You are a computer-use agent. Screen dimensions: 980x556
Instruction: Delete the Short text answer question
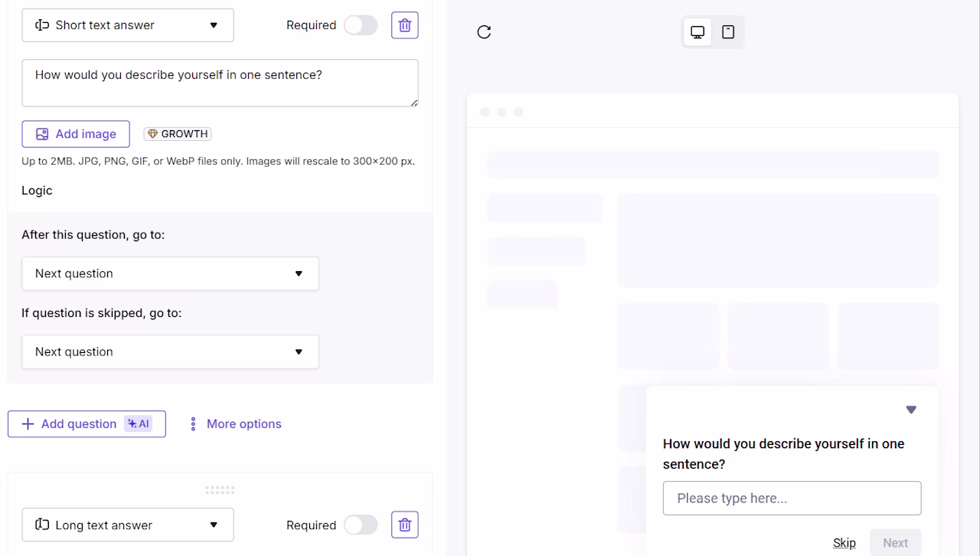point(405,25)
